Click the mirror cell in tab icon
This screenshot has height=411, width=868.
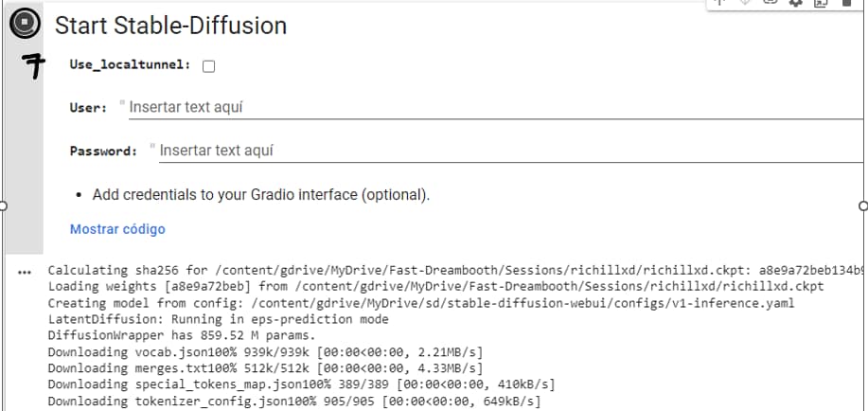click(x=820, y=4)
